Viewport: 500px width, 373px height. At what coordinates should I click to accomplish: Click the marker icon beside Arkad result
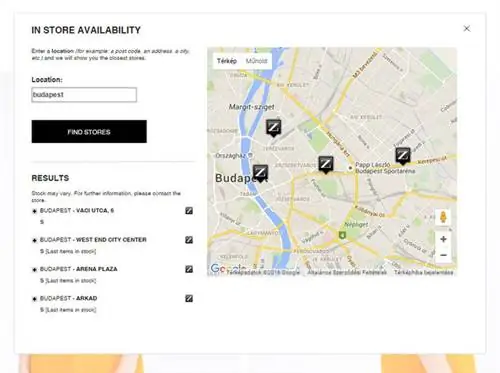click(189, 298)
